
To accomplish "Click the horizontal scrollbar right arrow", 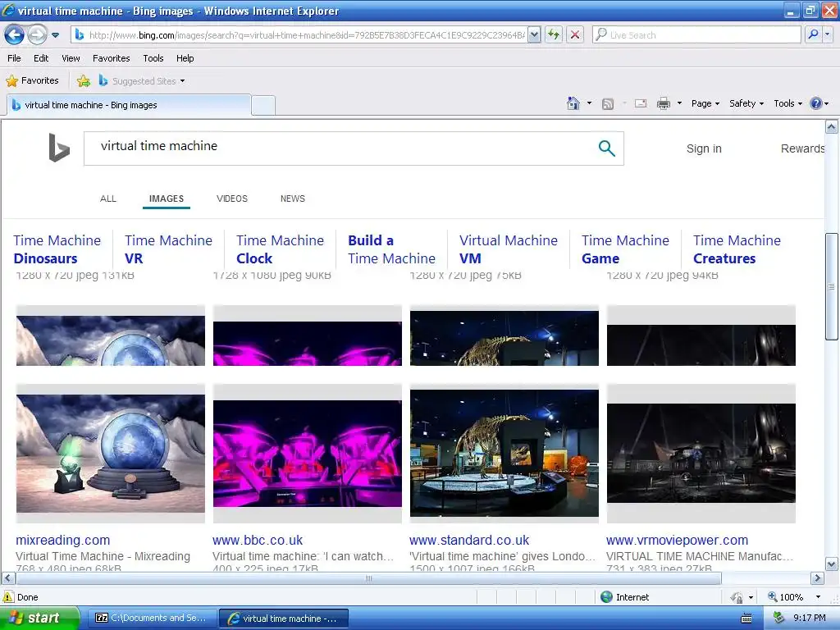I will (817, 578).
